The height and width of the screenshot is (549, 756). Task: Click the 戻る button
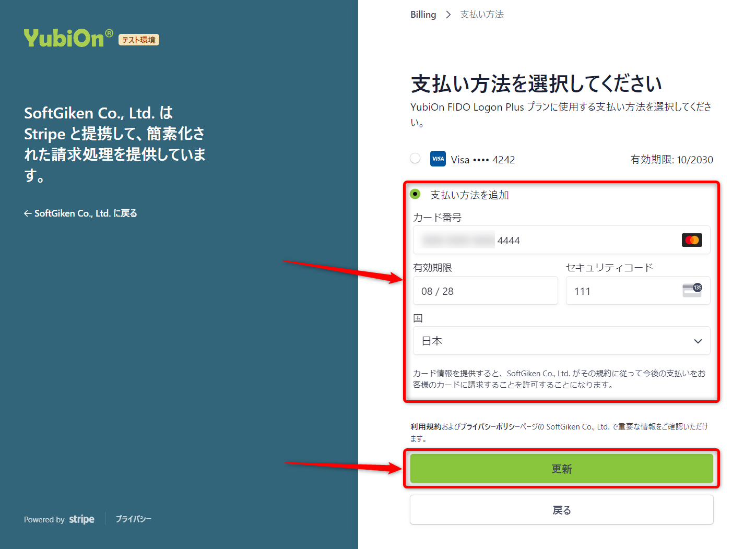click(561, 510)
